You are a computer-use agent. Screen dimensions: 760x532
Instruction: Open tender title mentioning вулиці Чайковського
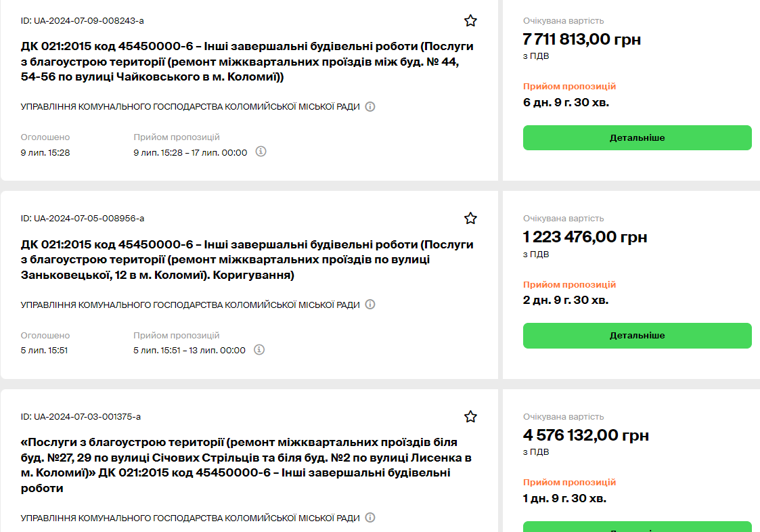click(247, 62)
